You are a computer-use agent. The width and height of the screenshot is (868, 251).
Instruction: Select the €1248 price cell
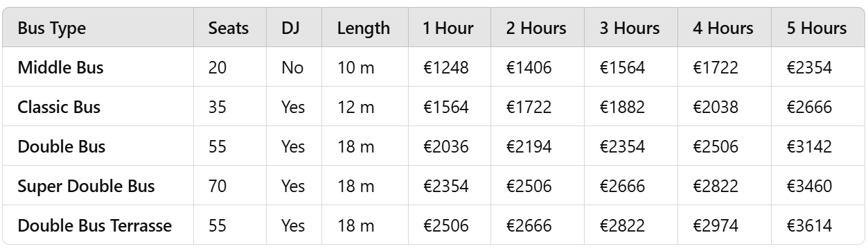tap(446, 68)
